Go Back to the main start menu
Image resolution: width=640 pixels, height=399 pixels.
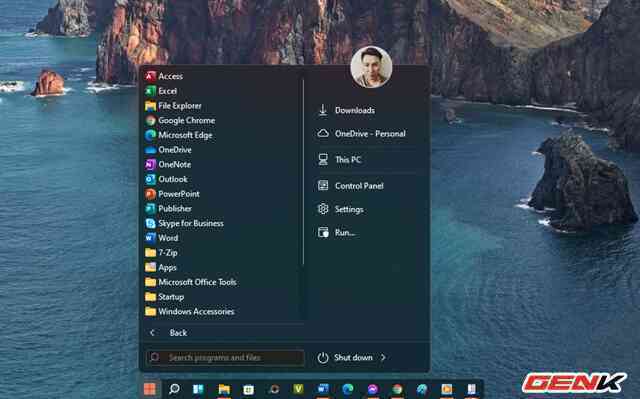[169, 332]
